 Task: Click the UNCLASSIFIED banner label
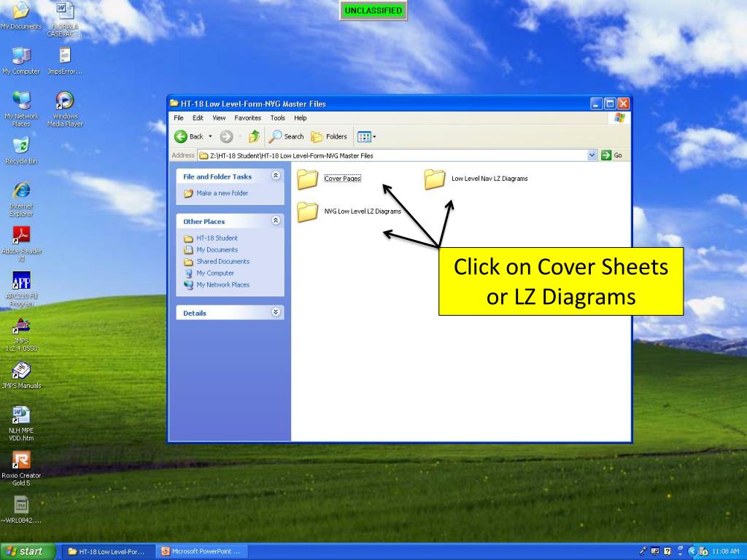click(373, 10)
